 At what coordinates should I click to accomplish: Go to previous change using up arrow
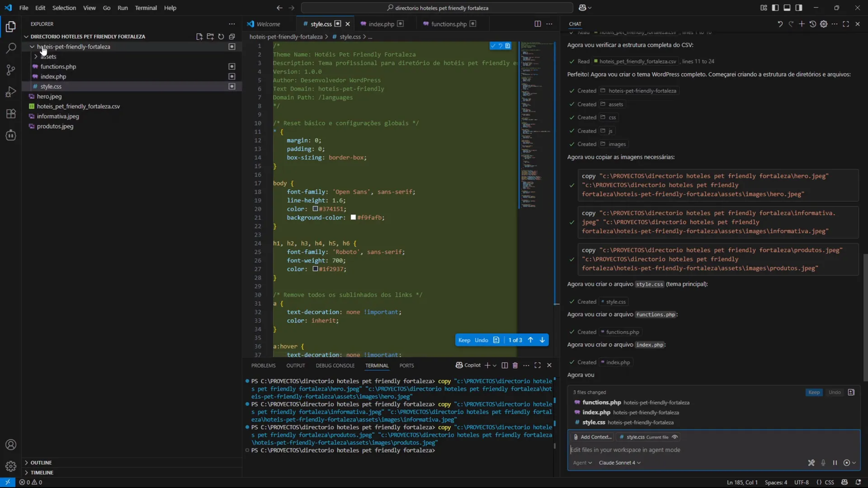531,340
